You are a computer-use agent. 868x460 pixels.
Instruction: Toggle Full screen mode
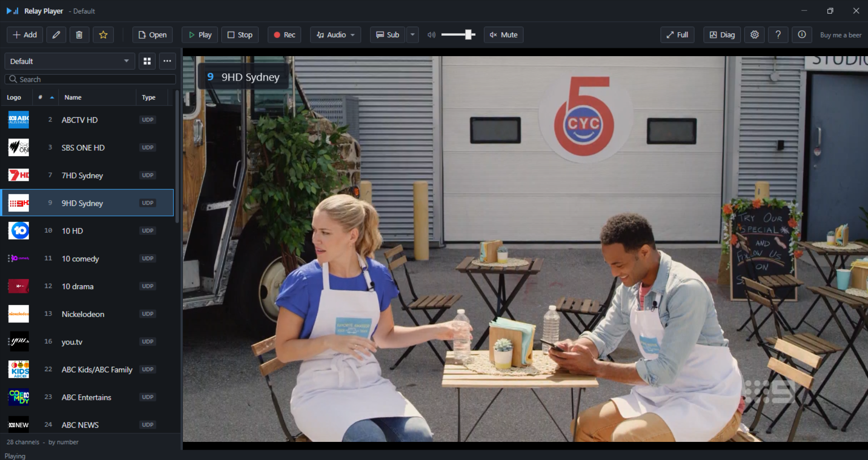677,35
